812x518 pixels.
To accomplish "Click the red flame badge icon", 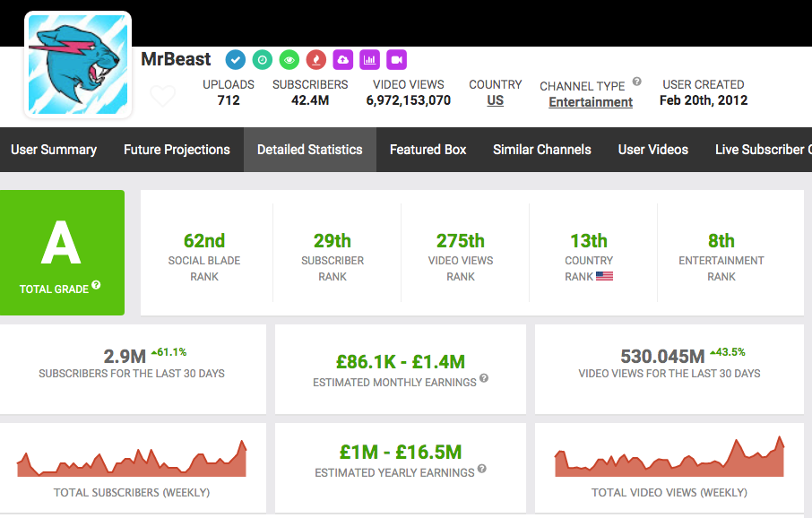I will [x=315, y=60].
